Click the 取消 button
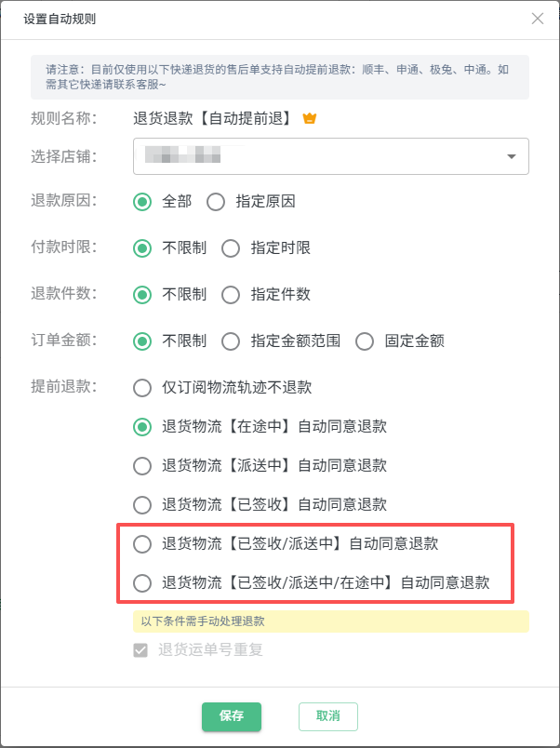The image size is (560, 748). tap(328, 716)
